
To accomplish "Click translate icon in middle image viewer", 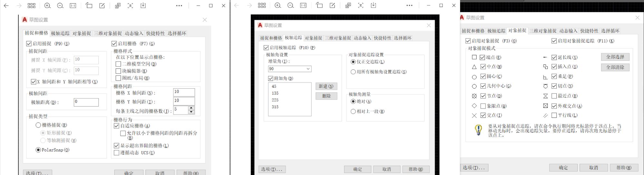I will [348, 5].
